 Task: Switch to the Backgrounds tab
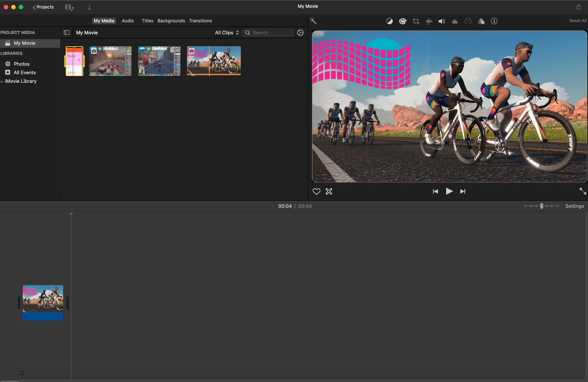coord(171,21)
